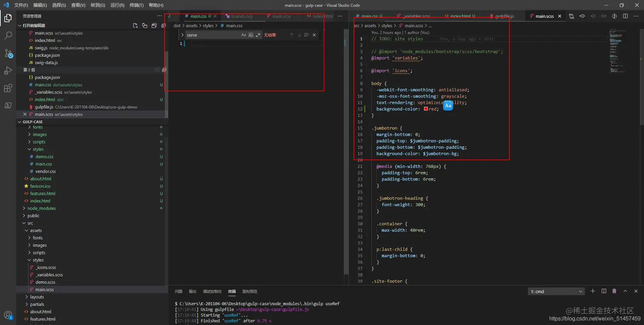Open the 编辑(E) menu
This screenshot has height=325, width=644.
click(x=40, y=5)
